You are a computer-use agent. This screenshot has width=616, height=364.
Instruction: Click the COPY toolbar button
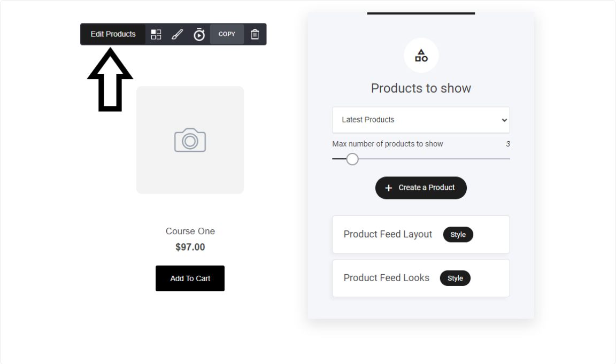point(227,34)
